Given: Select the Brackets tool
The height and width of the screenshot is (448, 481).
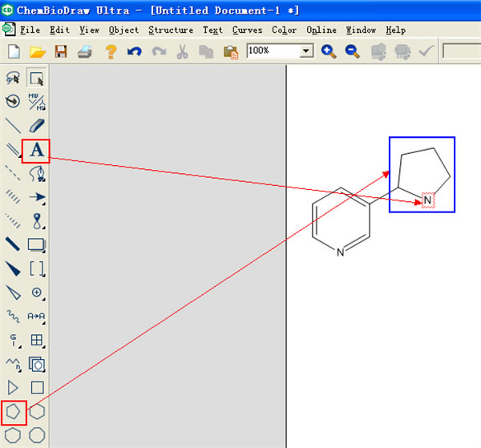Looking at the screenshot, I should 37,268.
